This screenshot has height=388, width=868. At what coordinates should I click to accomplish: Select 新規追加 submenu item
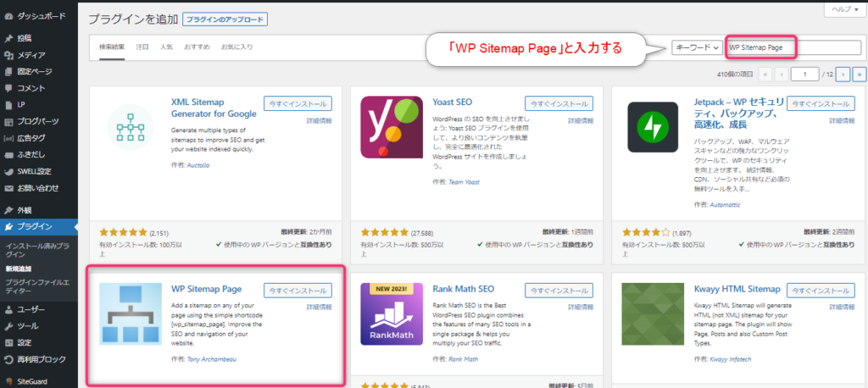coord(19,269)
